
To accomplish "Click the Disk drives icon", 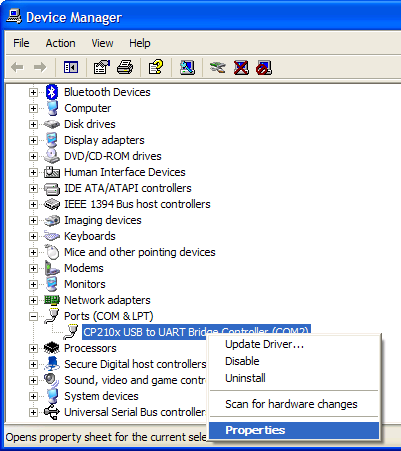I will tap(52, 124).
